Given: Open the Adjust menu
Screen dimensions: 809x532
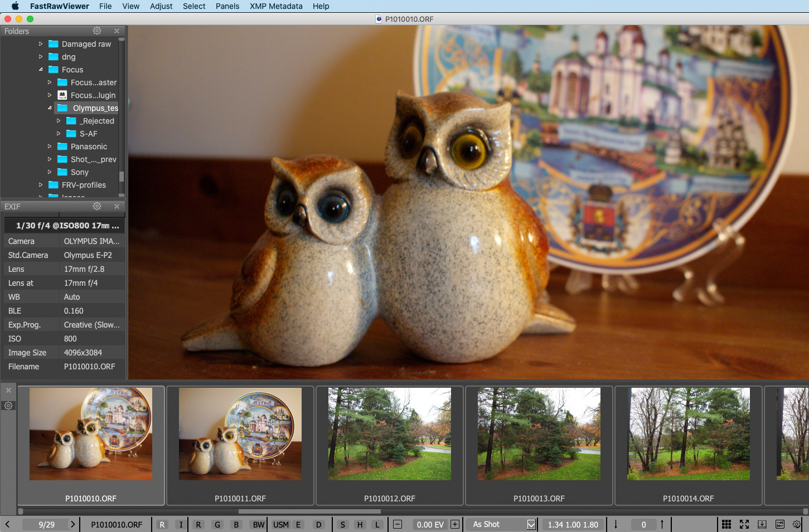Looking at the screenshot, I should pyautogui.click(x=161, y=6).
